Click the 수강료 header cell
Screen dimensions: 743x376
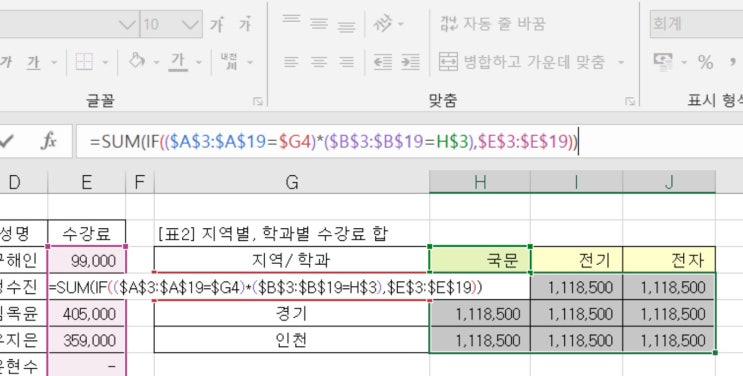[87, 233]
